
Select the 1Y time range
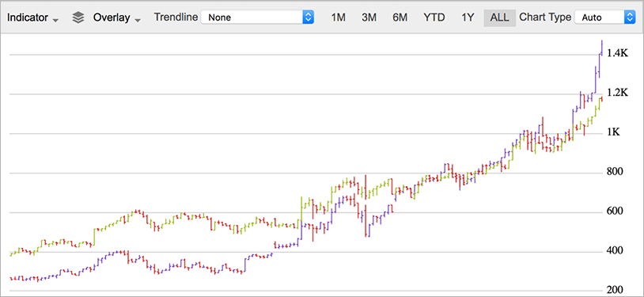468,17
